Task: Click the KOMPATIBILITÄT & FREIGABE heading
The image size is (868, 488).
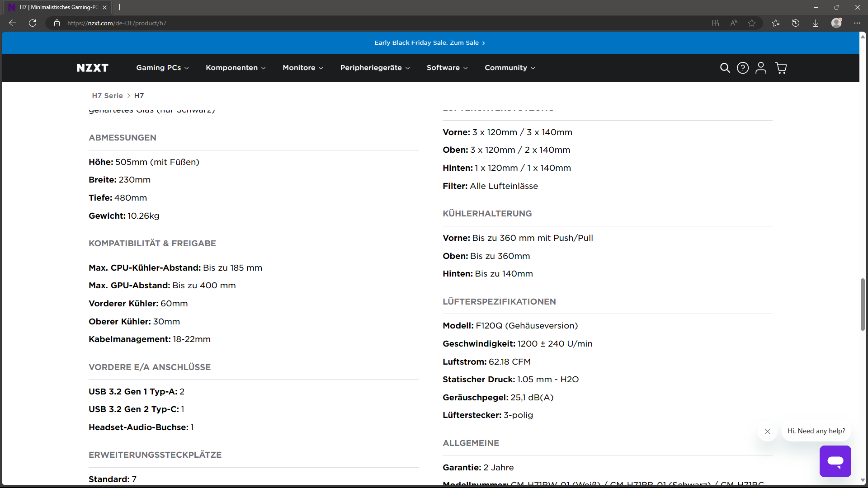Action: click(x=152, y=244)
